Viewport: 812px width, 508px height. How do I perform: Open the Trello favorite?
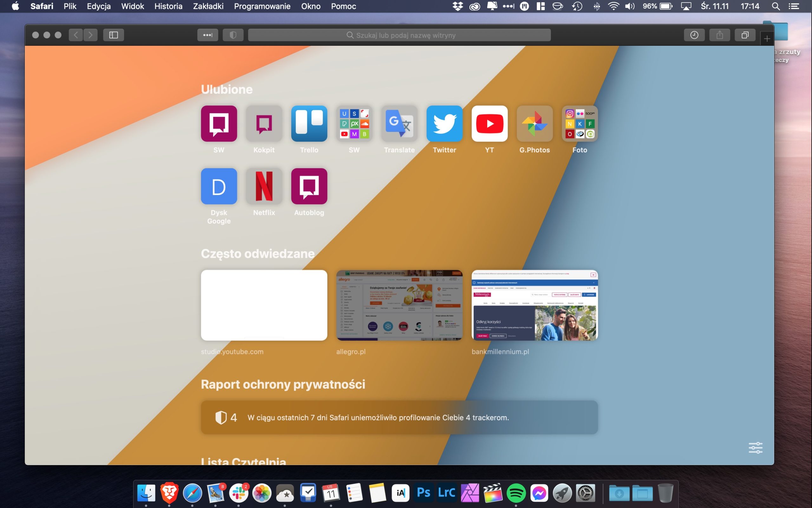point(309,123)
